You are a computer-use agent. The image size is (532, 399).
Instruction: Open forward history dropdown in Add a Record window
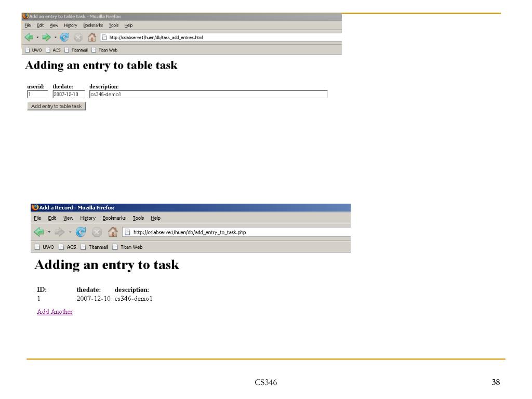pos(70,232)
